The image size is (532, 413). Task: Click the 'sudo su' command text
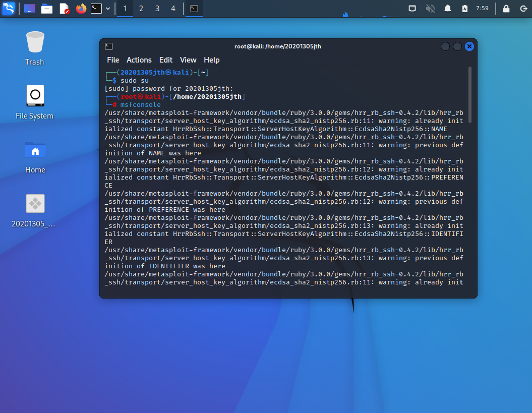(x=135, y=81)
